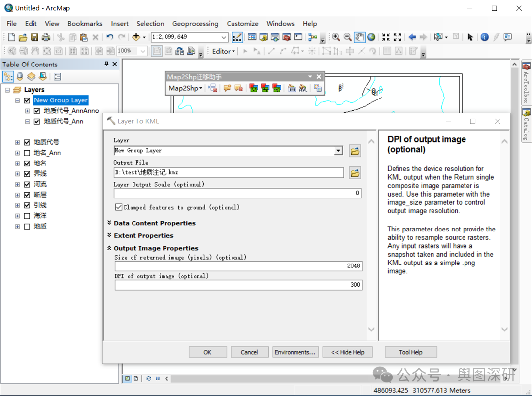Screen dimensions: 532x396
Task: Expand Data Content Properties section
Action: 154,223
